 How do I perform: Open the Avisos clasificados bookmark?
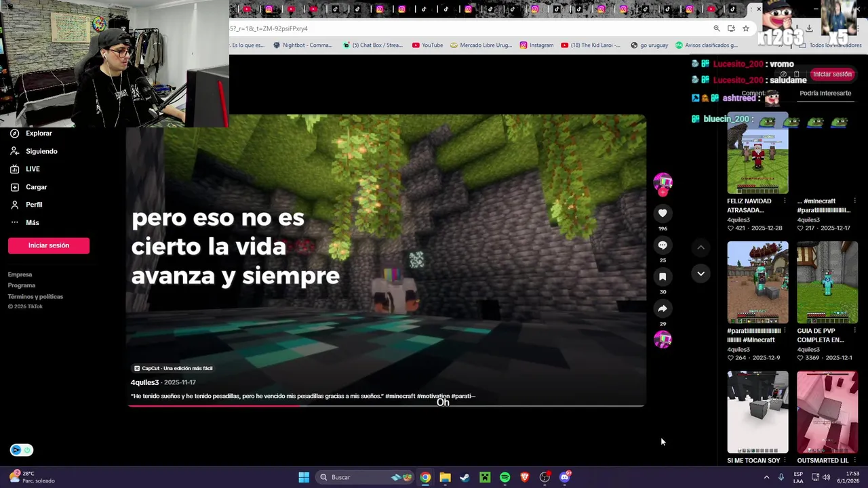[x=707, y=45]
